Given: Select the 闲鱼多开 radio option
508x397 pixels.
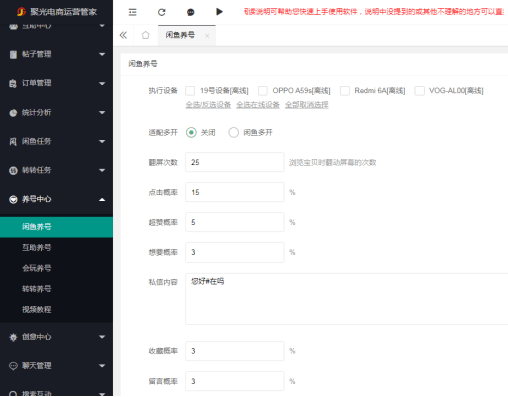Looking at the screenshot, I should pos(234,133).
